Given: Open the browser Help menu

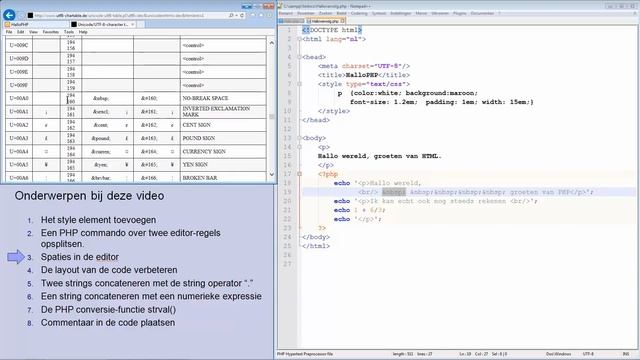Looking at the screenshot, I should click(x=83, y=32).
